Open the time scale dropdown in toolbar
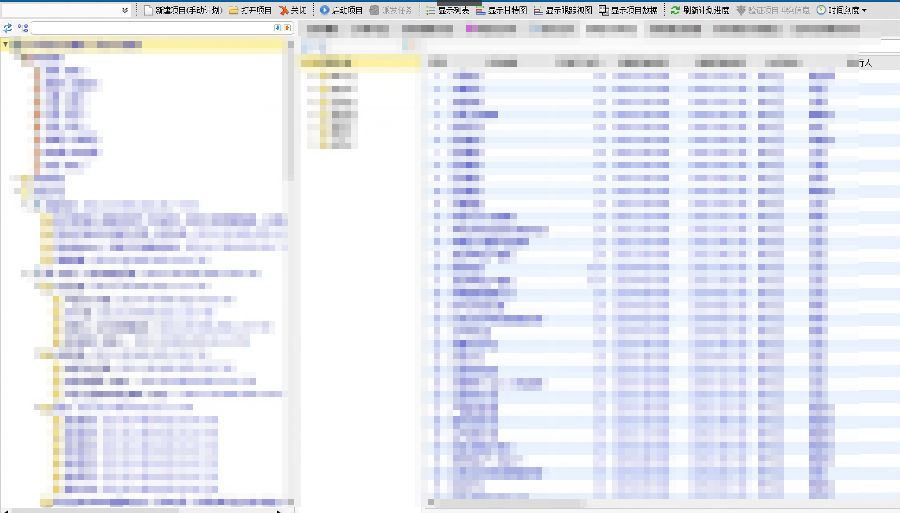Screen dimensions: 900x513 pos(842,10)
